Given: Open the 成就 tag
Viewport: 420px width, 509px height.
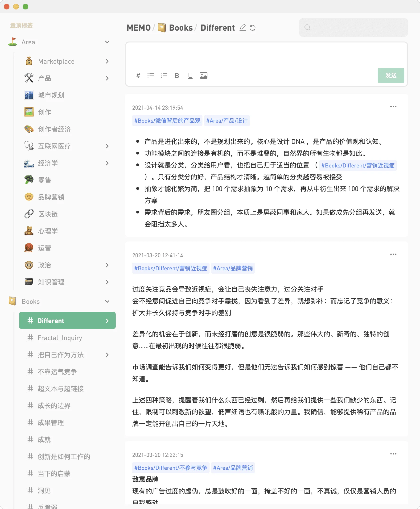Looking at the screenshot, I should (x=67, y=439).
